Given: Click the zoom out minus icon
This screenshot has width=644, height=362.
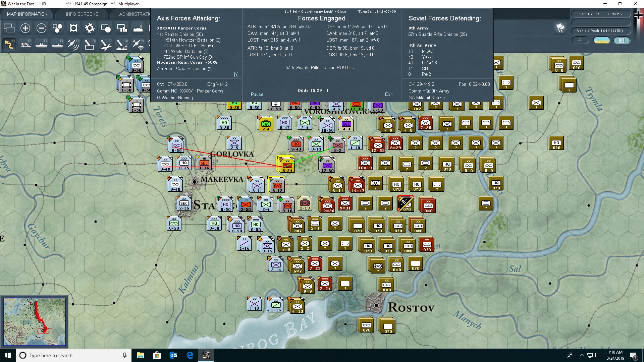Looking at the screenshot, I should [x=41, y=28].
